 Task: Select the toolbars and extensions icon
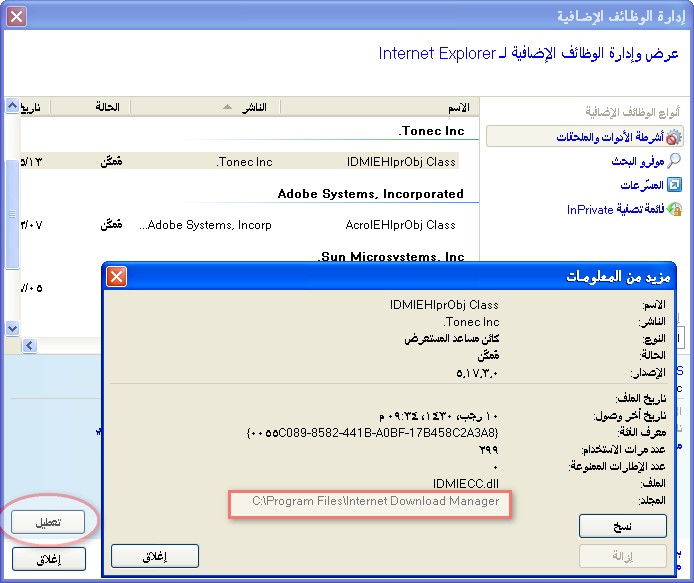click(673, 137)
